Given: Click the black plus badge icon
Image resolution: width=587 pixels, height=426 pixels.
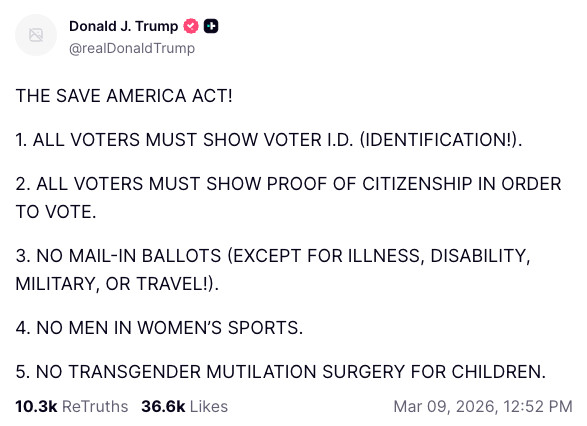Looking at the screenshot, I should click(211, 26).
